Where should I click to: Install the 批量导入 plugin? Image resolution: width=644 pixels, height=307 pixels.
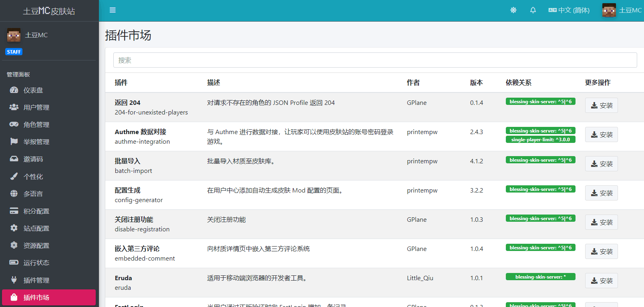(x=601, y=164)
